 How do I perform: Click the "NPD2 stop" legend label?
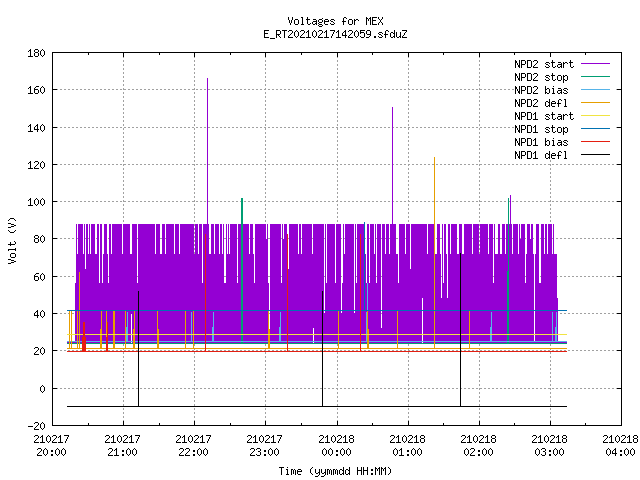coord(541,77)
